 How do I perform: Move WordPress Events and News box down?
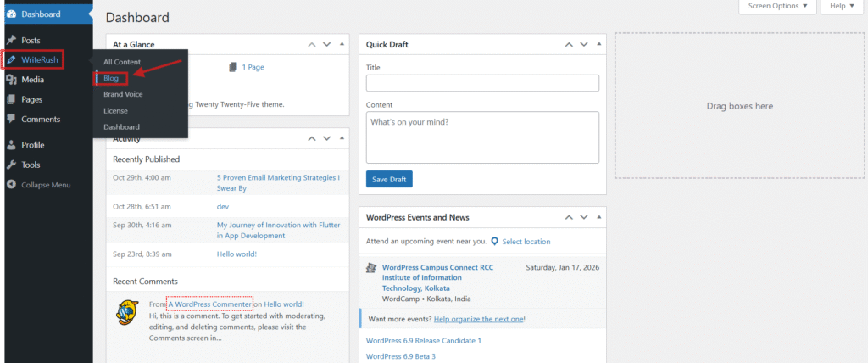583,217
